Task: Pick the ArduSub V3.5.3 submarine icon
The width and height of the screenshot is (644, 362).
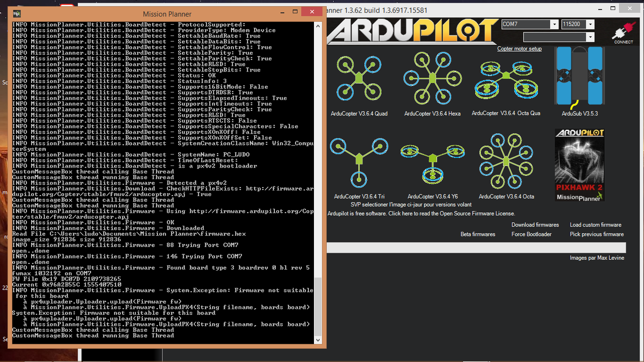Action: [580, 78]
